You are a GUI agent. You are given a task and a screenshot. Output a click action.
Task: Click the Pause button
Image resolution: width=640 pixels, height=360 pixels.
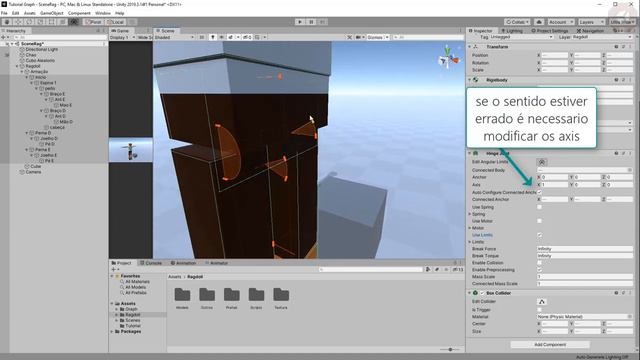[311, 22]
